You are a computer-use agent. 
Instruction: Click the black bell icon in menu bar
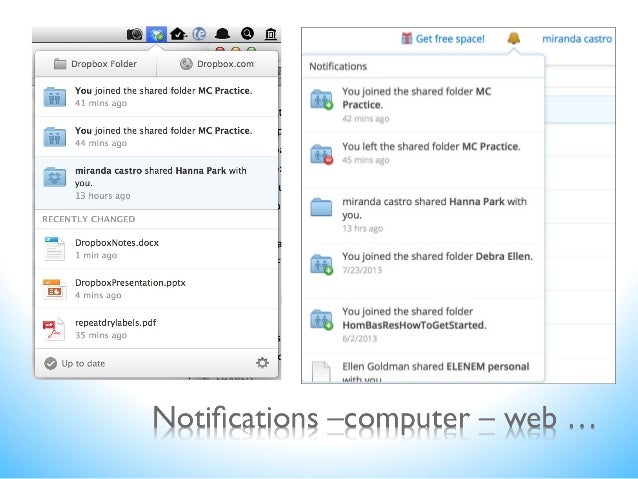[222, 34]
